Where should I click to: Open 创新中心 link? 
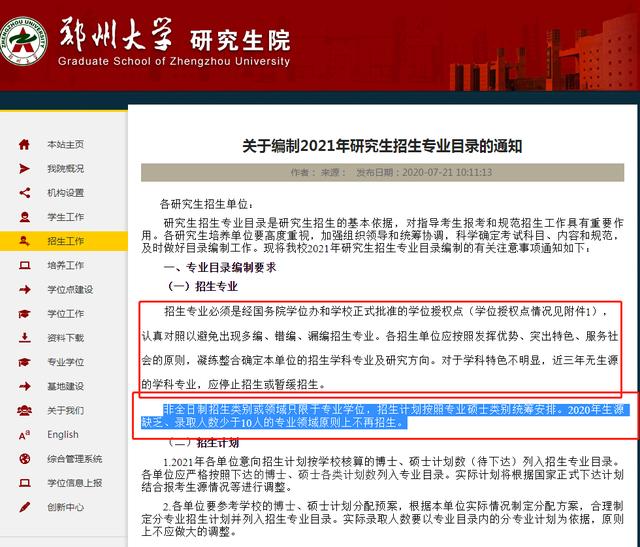pyautogui.click(x=65, y=507)
